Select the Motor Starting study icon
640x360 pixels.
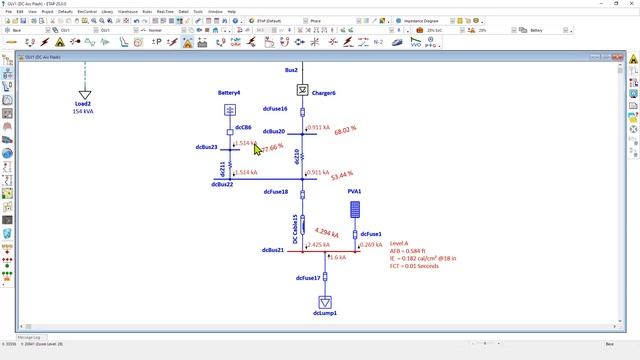tap(75, 42)
